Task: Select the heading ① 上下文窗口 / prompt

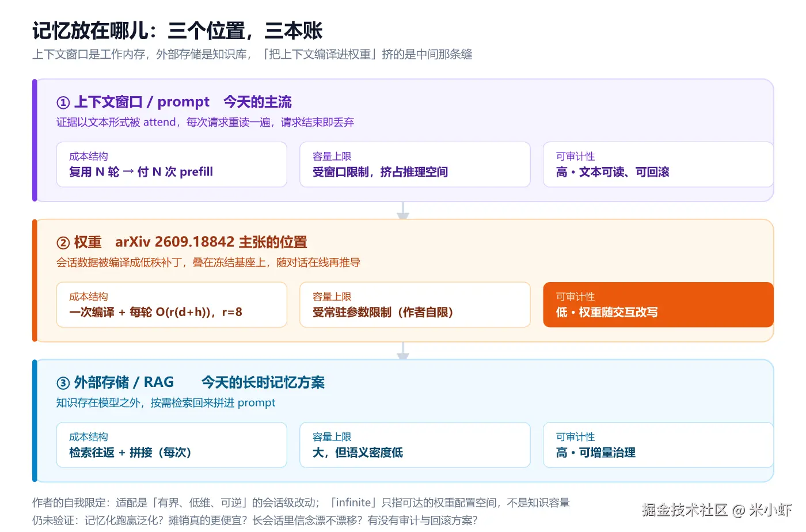Action: point(133,102)
